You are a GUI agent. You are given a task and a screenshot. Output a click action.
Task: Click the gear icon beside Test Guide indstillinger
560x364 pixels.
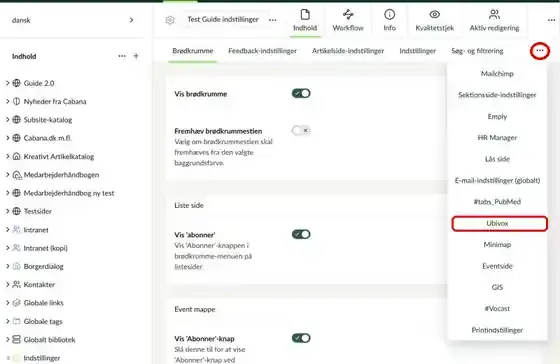point(170,20)
